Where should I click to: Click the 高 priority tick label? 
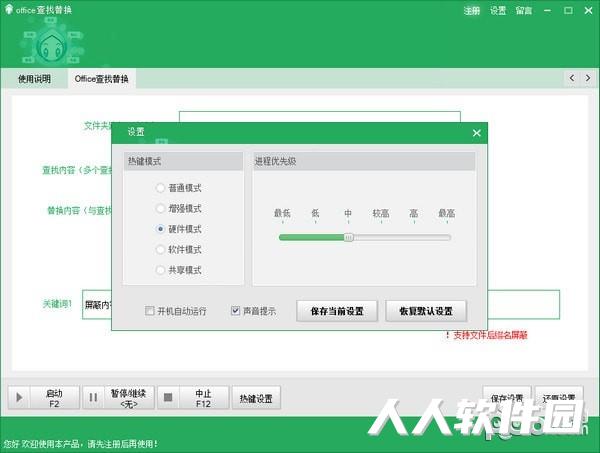[x=414, y=213]
